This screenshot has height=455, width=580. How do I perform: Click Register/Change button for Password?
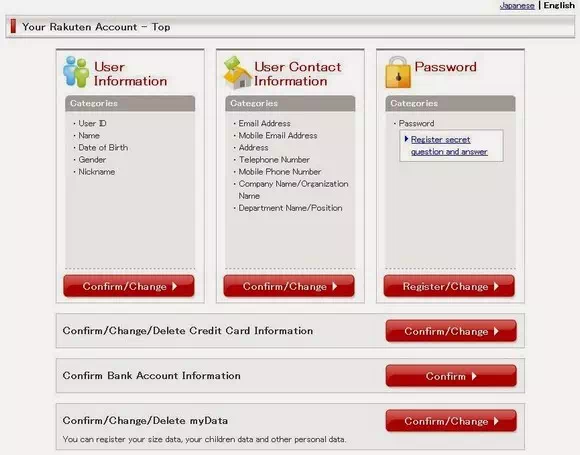[x=449, y=286]
